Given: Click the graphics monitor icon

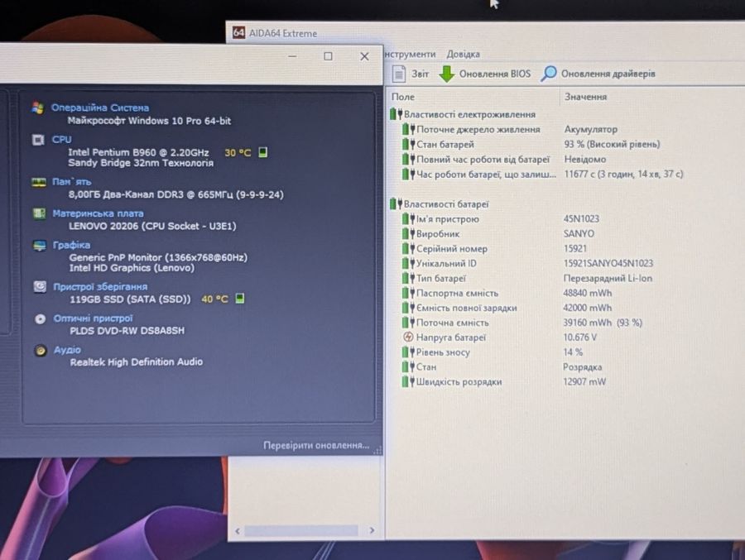Looking at the screenshot, I should coord(40,246).
